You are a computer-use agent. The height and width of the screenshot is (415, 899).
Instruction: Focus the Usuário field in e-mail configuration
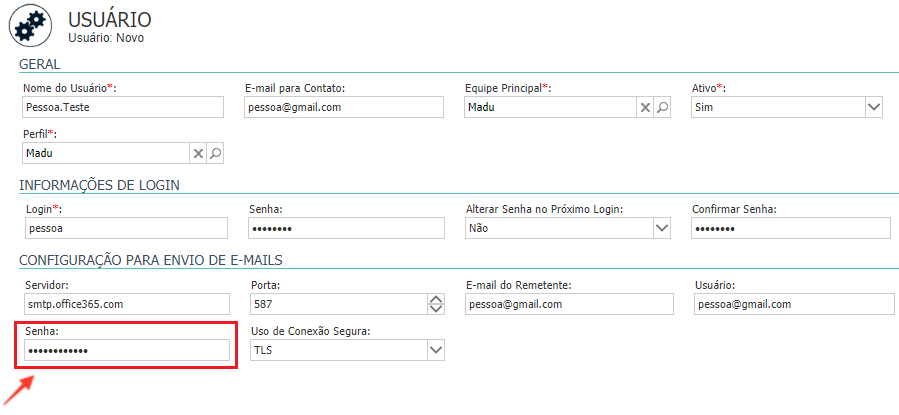tap(794, 304)
